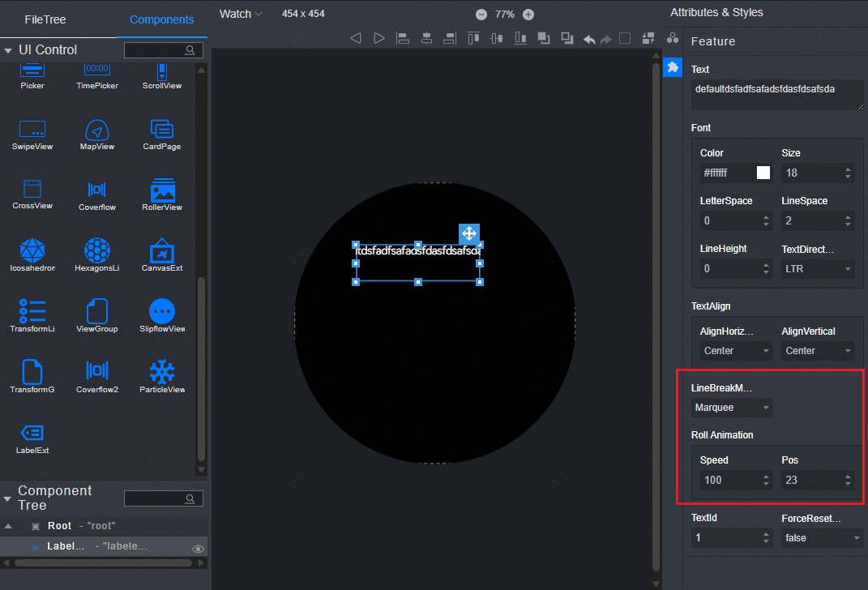This screenshot has width=868, height=590.
Task: Click the undo arrow icon
Action: [x=589, y=38]
